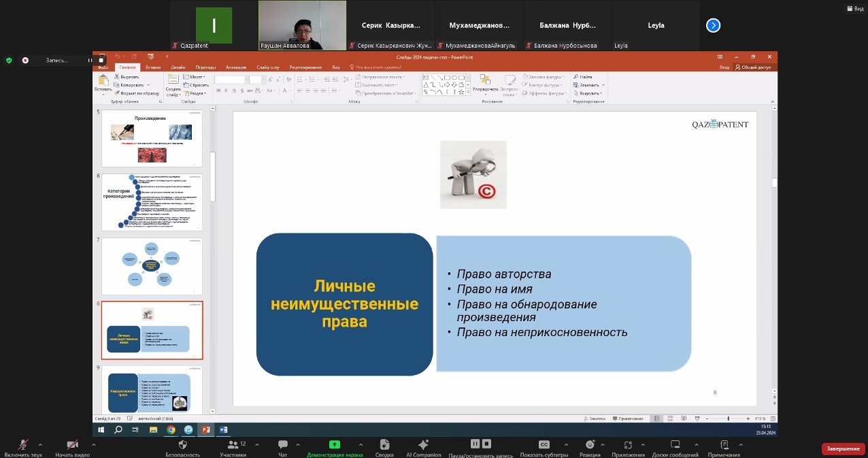
Task: Click Общий доступ in PowerPoint
Action: coord(753,67)
